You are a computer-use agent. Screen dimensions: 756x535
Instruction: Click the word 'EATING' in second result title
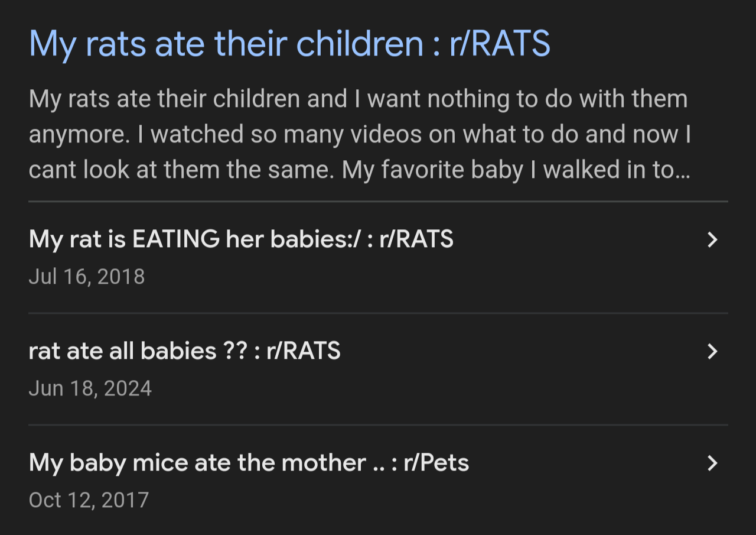click(175, 239)
